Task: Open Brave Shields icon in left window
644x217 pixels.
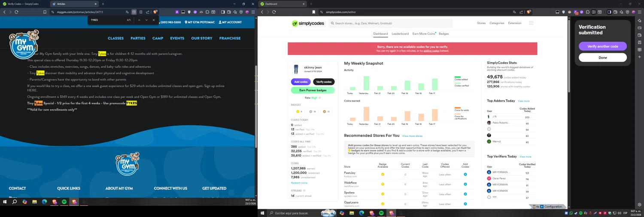Action: [x=155, y=12]
